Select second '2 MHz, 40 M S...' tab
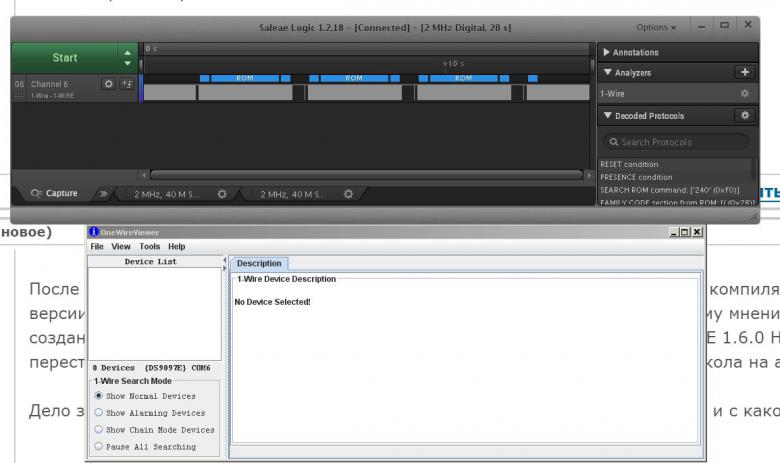The width and height of the screenshot is (780, 463). pos(293,194)
